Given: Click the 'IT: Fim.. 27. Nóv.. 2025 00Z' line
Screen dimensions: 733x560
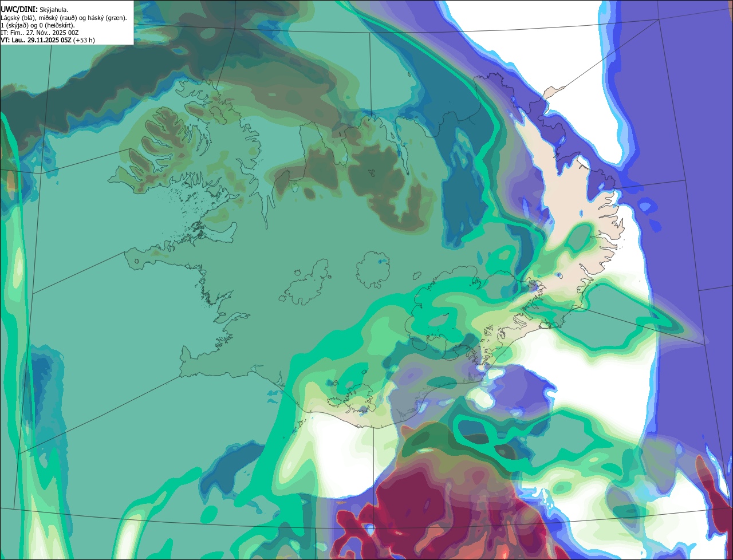Looking at the screenshot, I should coord(40,33).
